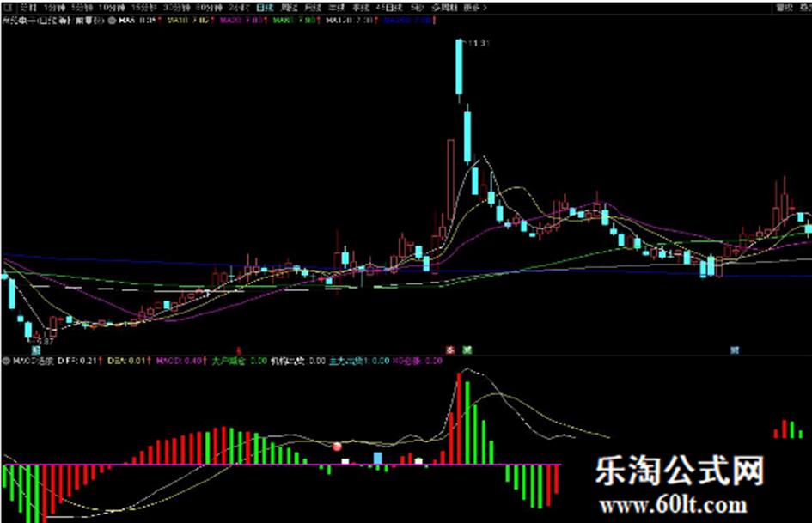
Task: Click the red marker icon below price peak
Action: pos(450,350)
